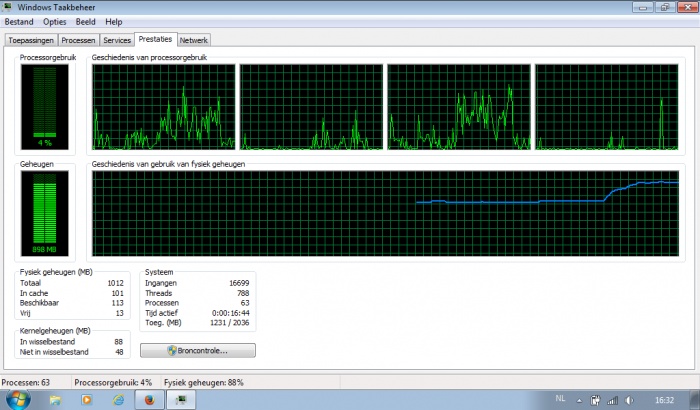Open the Windows Start menu orb
The image size is (700, 410).
[18, 399]
